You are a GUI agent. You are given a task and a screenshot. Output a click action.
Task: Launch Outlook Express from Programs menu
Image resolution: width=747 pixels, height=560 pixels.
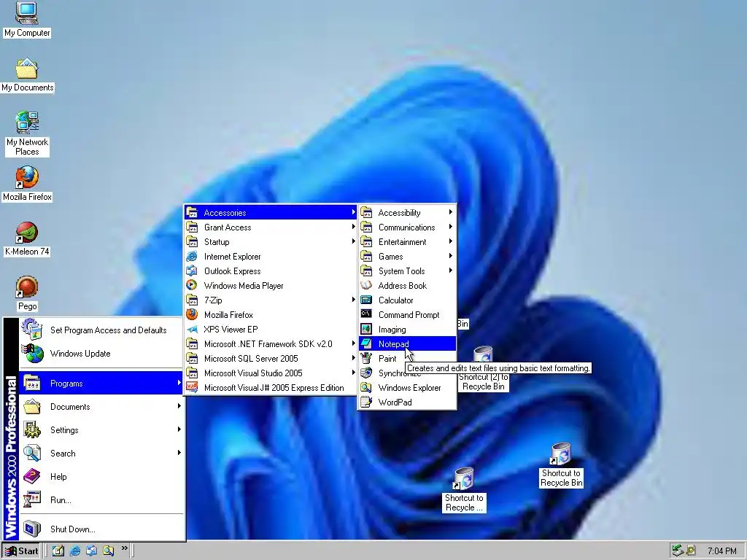pyautogui.click(x=271, y=271)
